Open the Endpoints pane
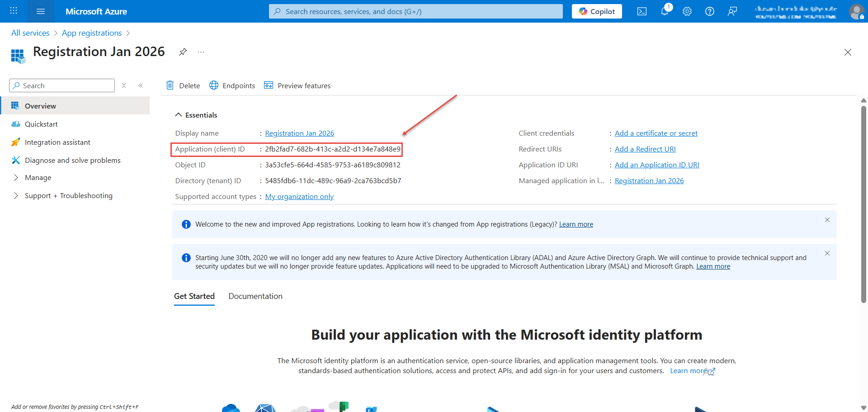Image resolution: width=868 pixels, height=412 pixels. (x=232, y=85)
